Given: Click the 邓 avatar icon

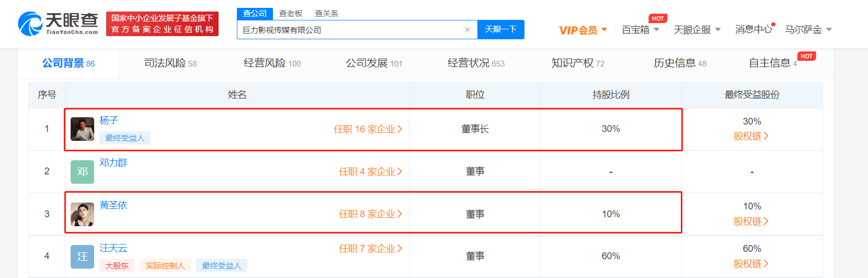Looking at the screenshot, I should (82, 172).
